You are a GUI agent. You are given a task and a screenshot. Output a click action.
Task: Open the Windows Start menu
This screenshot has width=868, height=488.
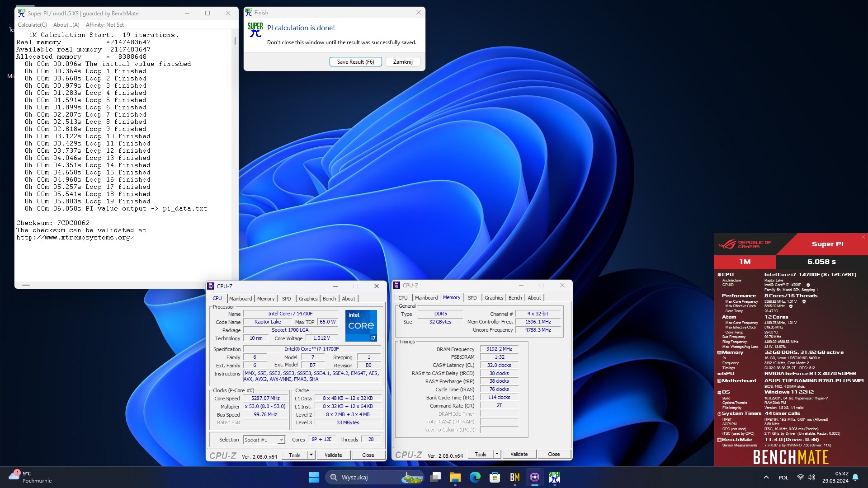tap(314, 477)
